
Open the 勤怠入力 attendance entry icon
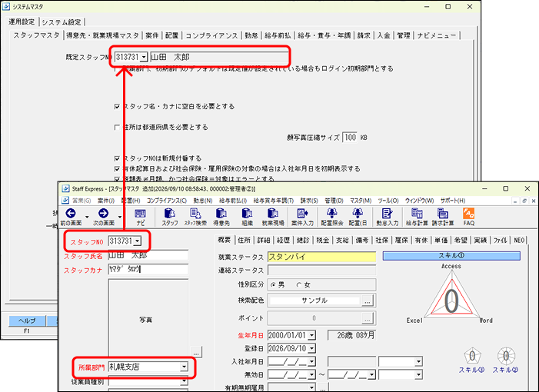(x=387, y=214)
